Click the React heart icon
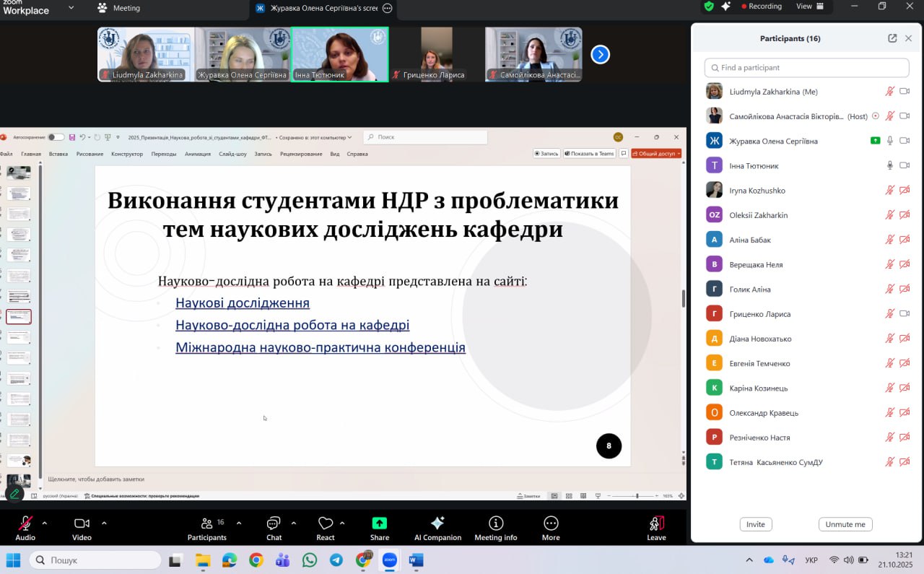Screen dimensions: 924x574 (326, 523)
